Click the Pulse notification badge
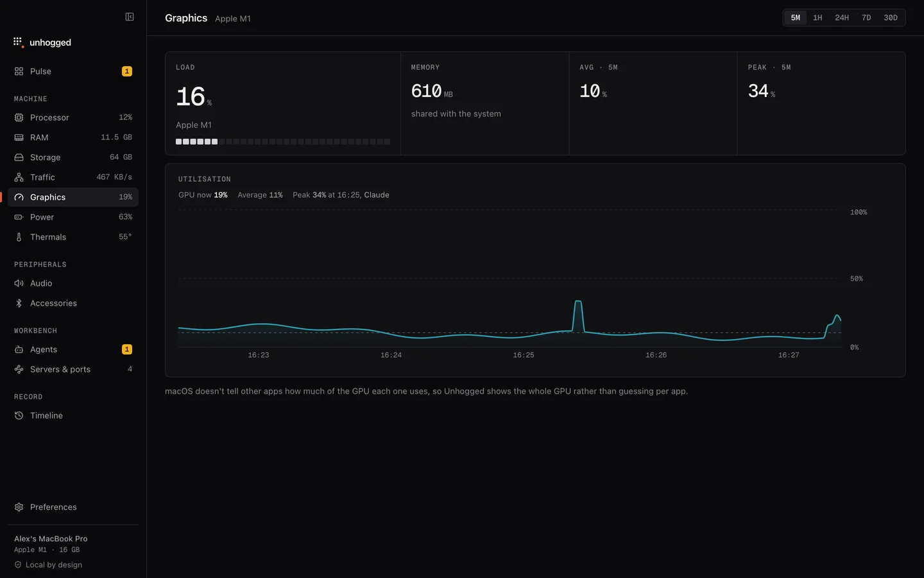924x578 pixels. coord(127,71)
